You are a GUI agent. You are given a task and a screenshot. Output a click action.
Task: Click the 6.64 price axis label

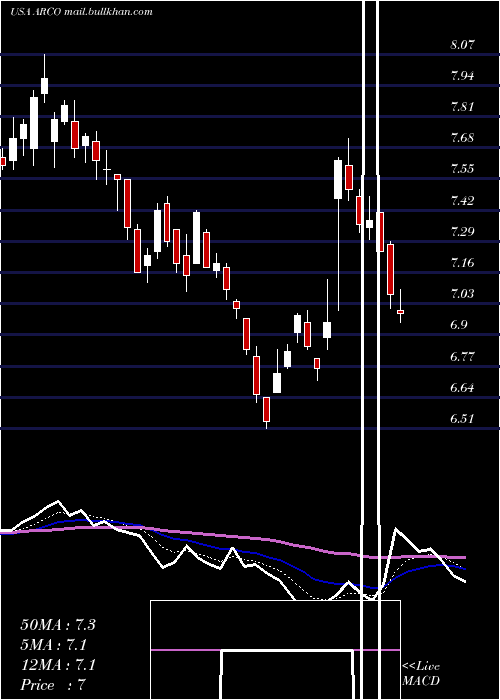pos(462,387)
